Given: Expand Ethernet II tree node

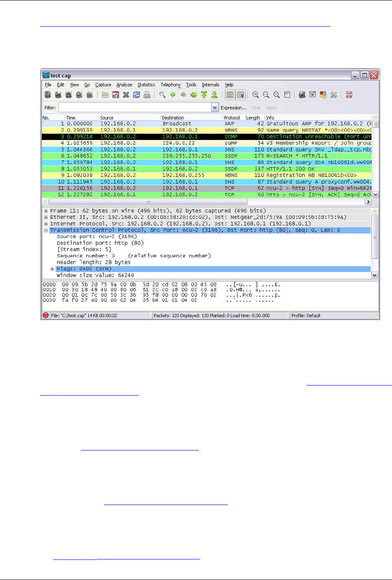Looking at the screenshot, I should tap(46, 217).
